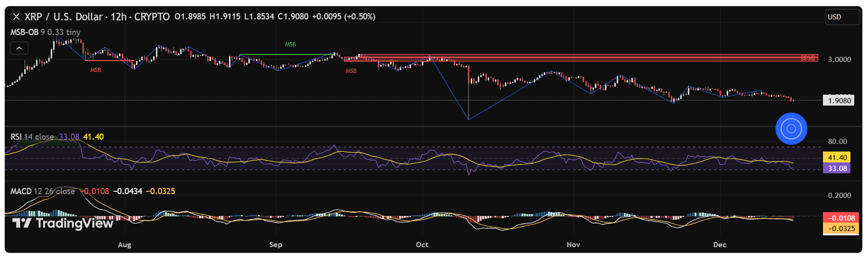Click the blue circular target button
This screenshot has height=259, width=868.
coord(791,128)
